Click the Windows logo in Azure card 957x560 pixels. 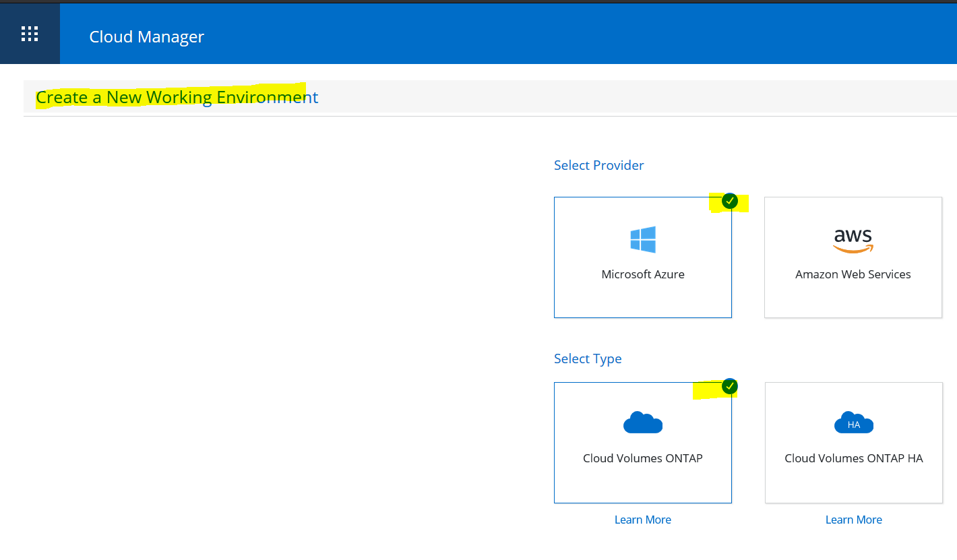(x=643, y=239)
